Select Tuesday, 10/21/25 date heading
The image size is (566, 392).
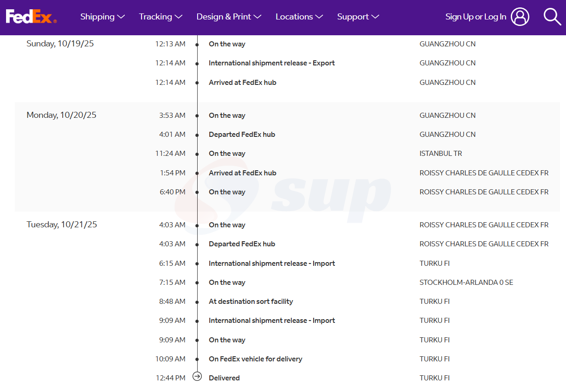(62, 225)
